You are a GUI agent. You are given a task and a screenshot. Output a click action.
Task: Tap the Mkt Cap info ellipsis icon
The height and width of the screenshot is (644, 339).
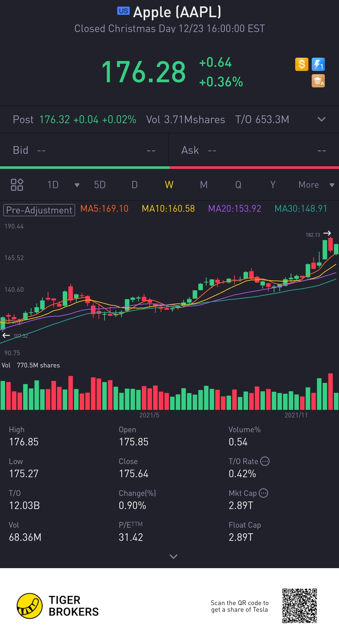click(x=263, y=493)
